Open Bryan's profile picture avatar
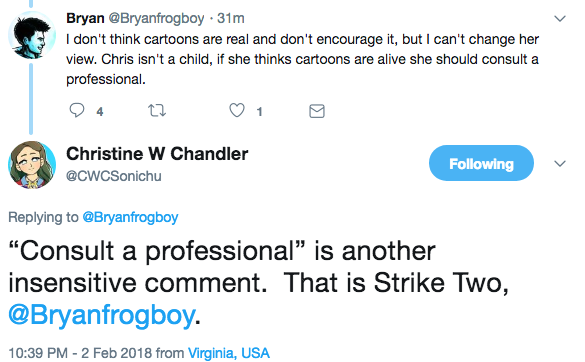Viewport: 585px width, 362px height. 32,35
